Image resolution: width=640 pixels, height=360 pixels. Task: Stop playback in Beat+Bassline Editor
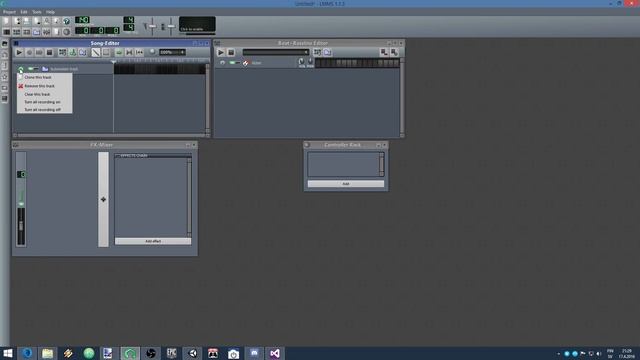click(x=231, y=52)
